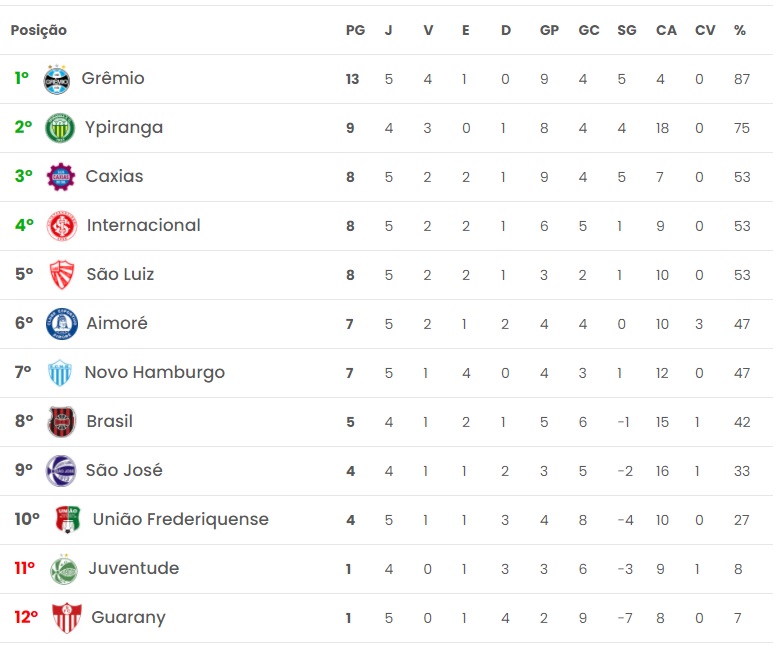This screenshot has height=653, width=777.
Task: Click the % percentage column header
Action: (x=740, y=30)
